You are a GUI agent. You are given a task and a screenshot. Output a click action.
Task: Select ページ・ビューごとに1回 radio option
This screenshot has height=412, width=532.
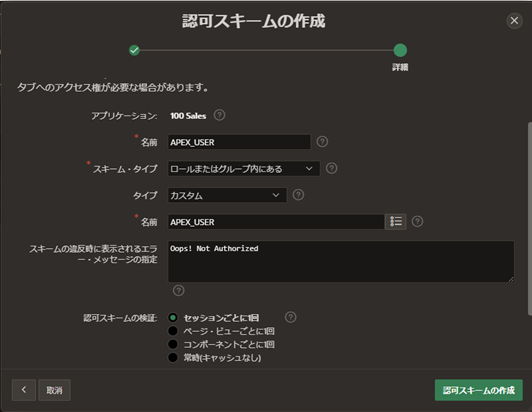tap(173, 331)
